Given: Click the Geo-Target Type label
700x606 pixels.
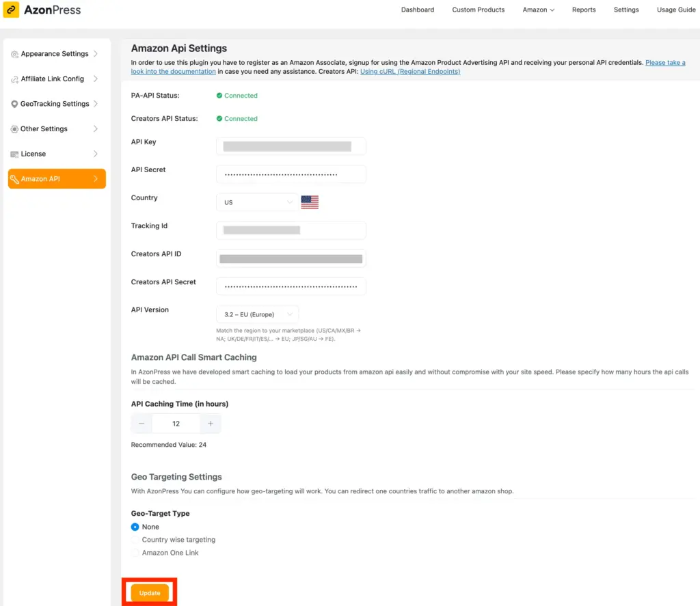Looking at the screenshot, I should point(160,513).
